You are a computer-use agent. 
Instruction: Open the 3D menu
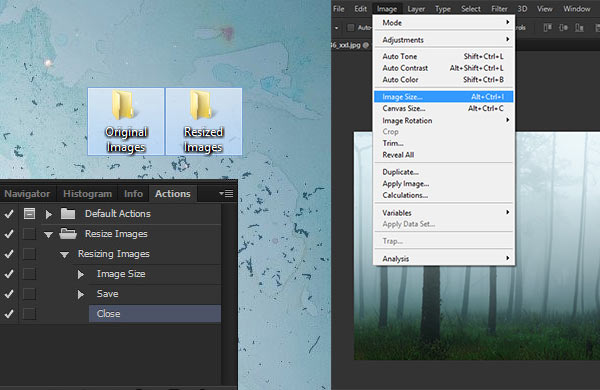coord(522,9)
